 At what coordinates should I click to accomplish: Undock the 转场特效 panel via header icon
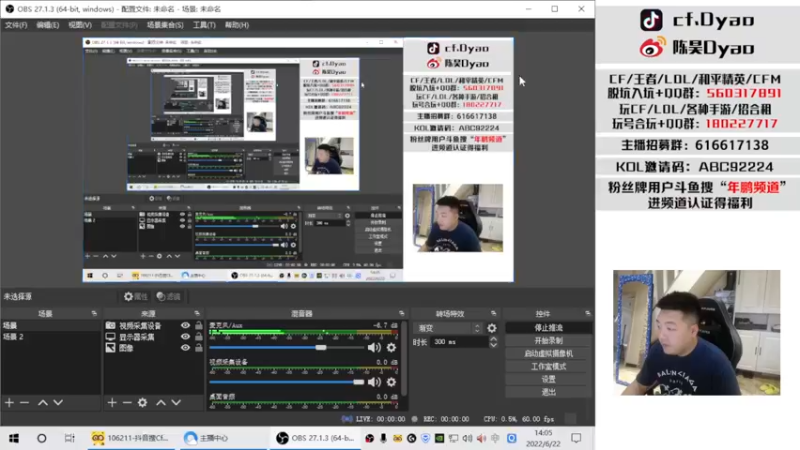(493, 313)
